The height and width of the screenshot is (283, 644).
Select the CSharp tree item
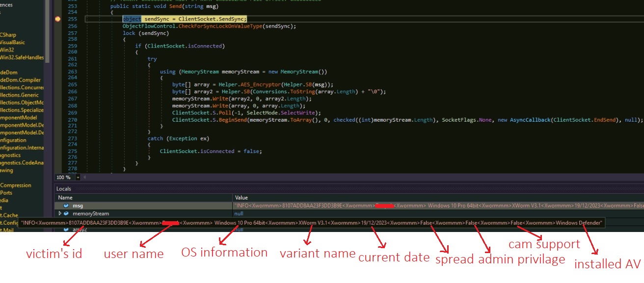(8, 35)
